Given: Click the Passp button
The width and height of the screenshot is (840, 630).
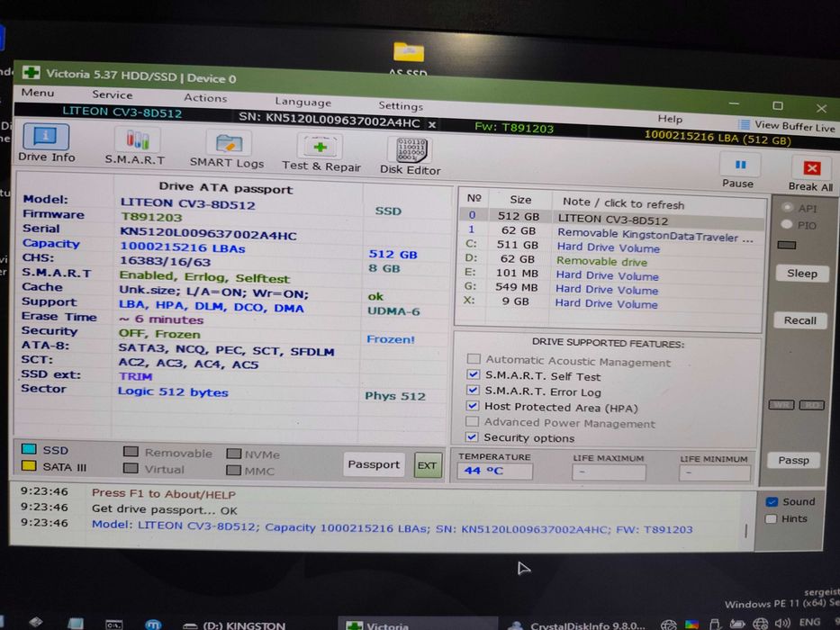Looking at the screenshot, I should pyautogui.click(x=793, y=460).
